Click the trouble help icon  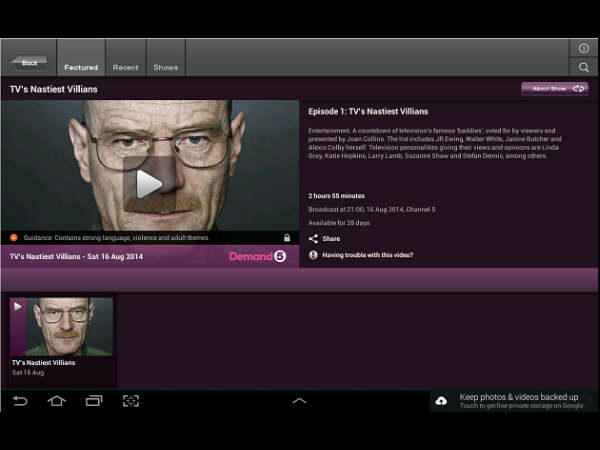tap(313, 255)
